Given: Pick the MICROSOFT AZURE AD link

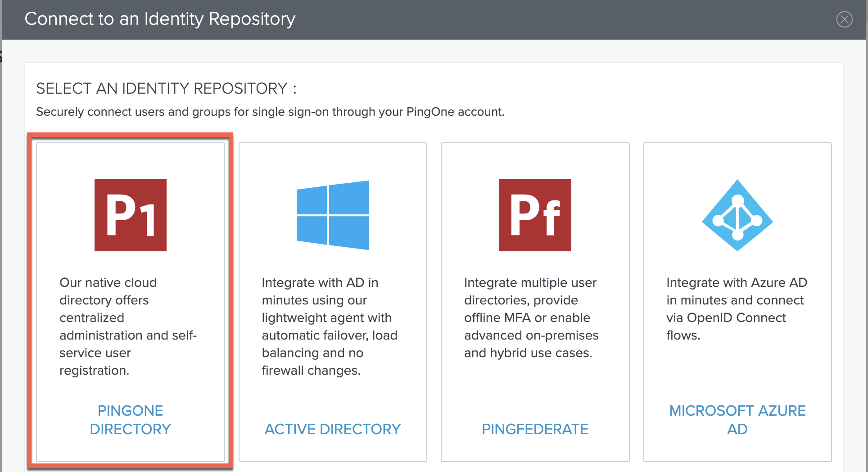Looking at the screenshot, I should [x=737, y=419].
